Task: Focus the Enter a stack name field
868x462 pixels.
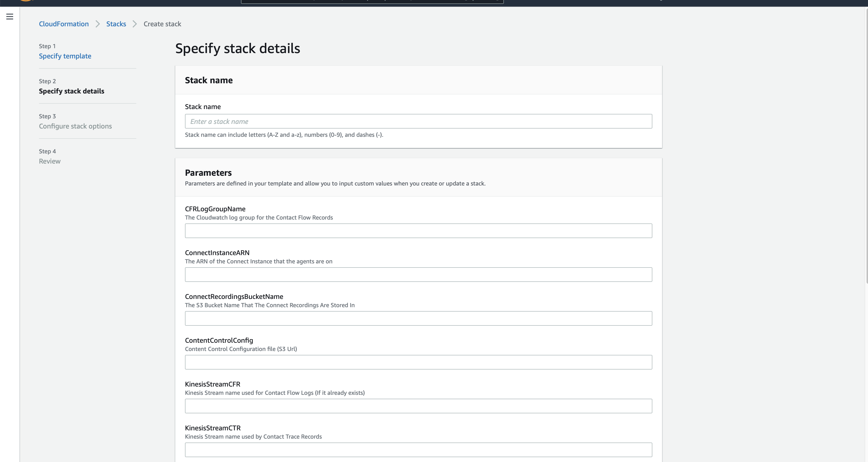Action: tap(418, 121)
